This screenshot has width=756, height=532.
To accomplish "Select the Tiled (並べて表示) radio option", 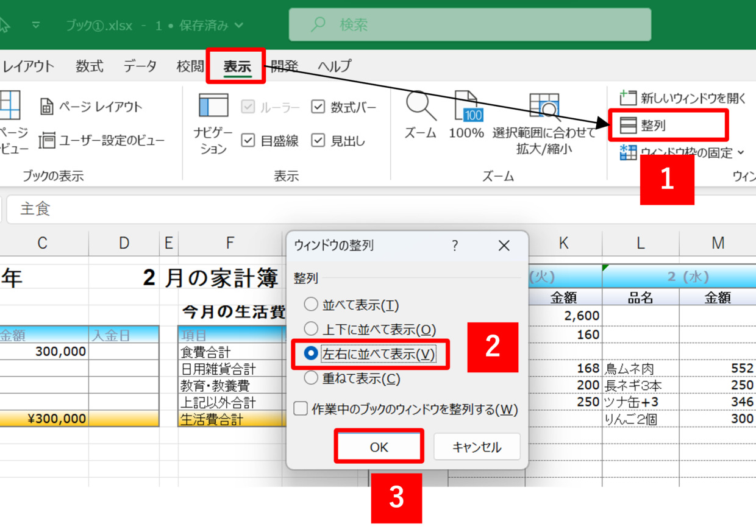I will coord(311,305).
